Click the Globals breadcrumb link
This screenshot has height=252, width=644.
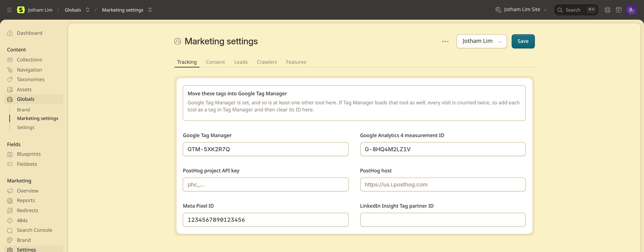[x=73, y=10]
